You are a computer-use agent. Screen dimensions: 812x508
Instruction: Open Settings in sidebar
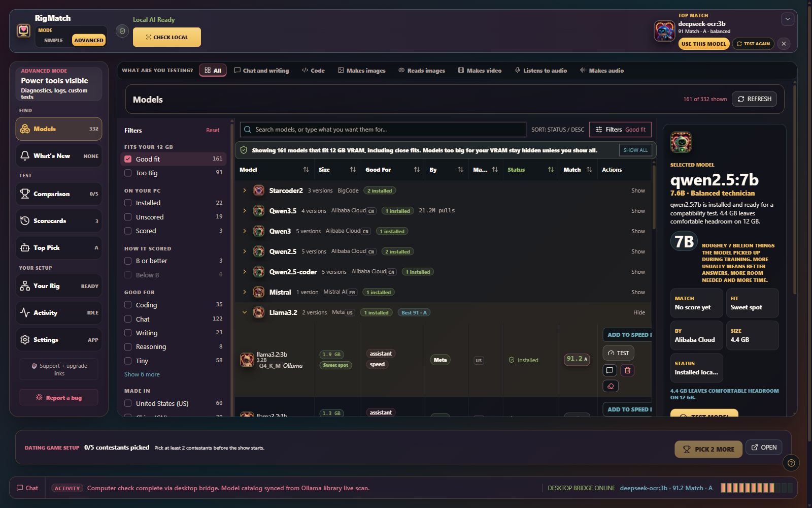point(59,340)
